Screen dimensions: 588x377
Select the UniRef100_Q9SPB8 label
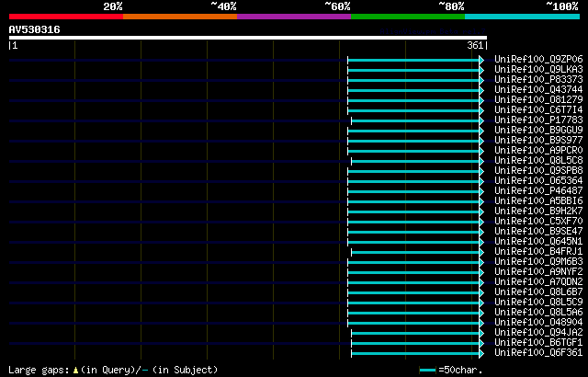[x=538, y=171]
